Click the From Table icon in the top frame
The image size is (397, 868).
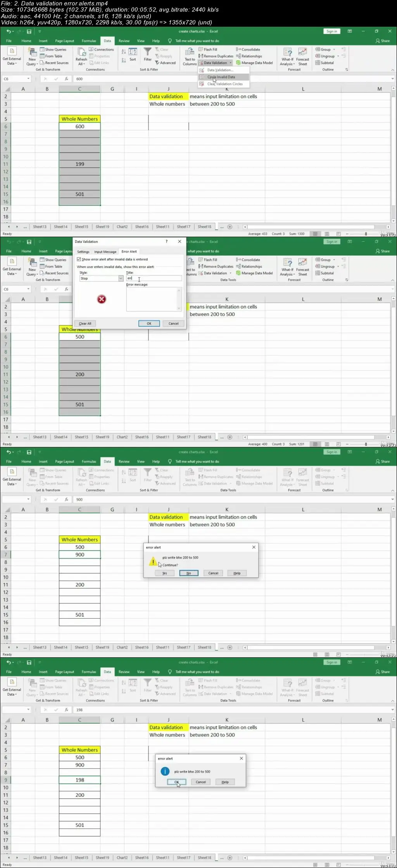42,56
